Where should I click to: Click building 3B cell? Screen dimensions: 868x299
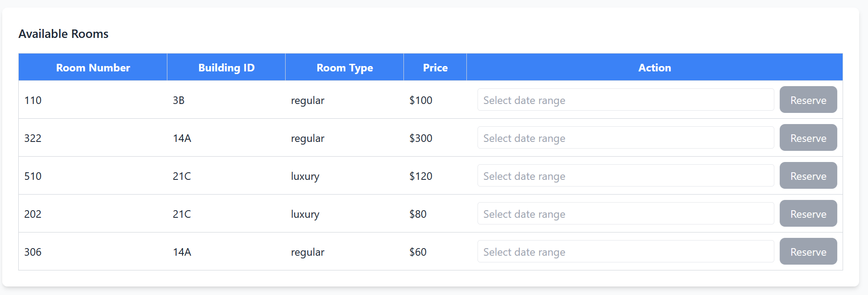[179, 100]
